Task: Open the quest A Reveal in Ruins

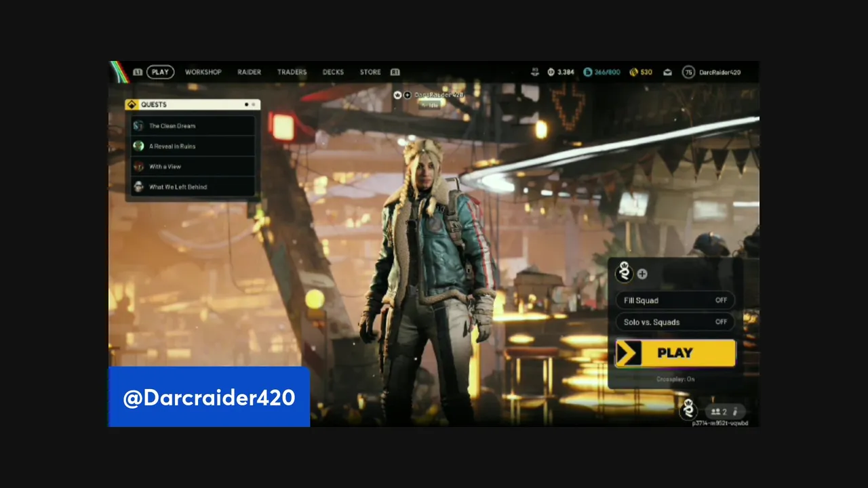Action: pyautogui.click(x=193, y=146)
